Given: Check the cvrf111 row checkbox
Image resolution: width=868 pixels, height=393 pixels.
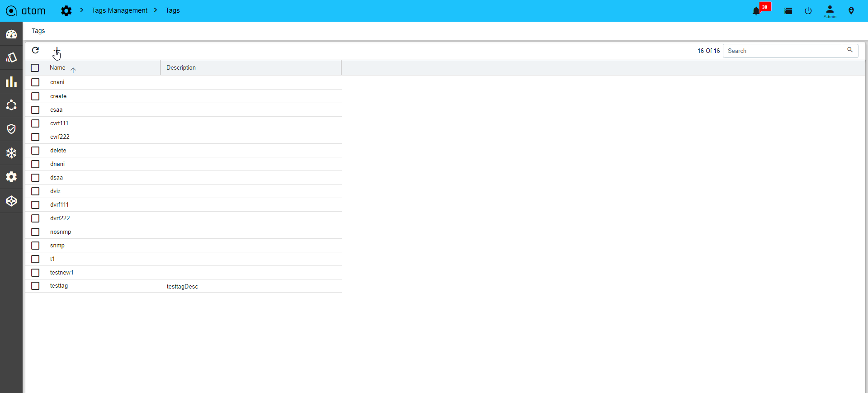Looking at the screenshot, I should point(35,123).
